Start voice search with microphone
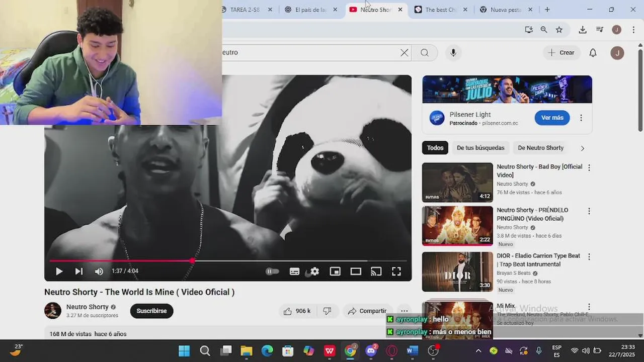644x362 pixels. point(453,52)
